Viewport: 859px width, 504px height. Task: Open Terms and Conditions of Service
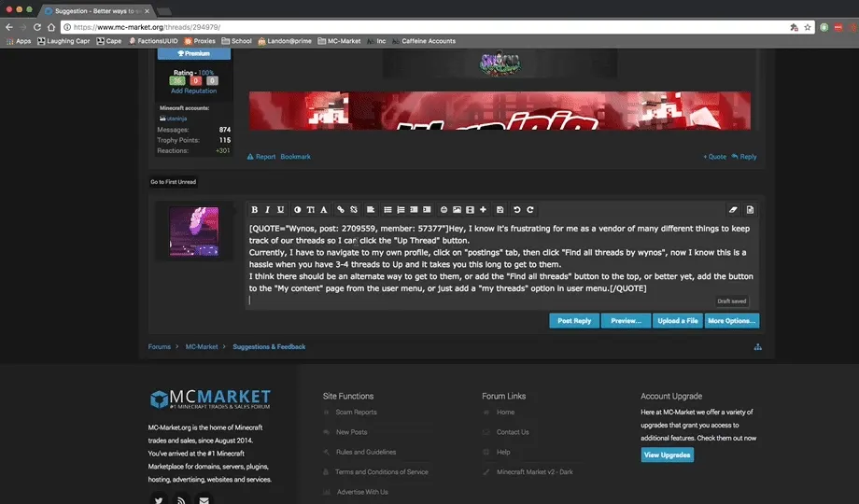[382, 471]
